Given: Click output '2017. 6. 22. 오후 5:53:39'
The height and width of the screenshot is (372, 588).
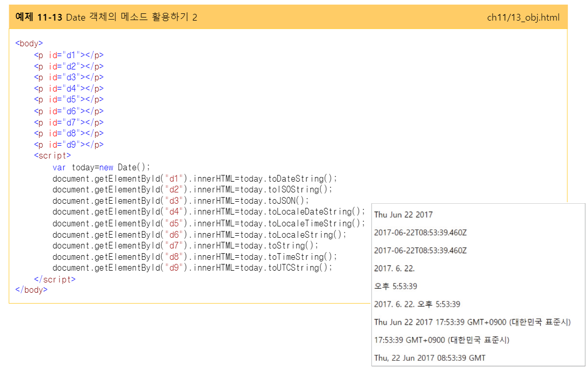Looking at the screenshot, I should 417,304.
